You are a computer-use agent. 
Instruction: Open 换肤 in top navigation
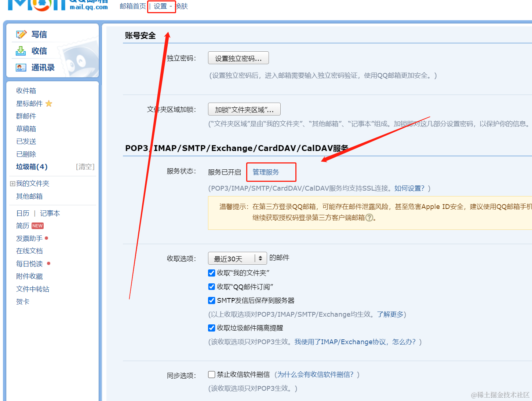coord(182,6)
